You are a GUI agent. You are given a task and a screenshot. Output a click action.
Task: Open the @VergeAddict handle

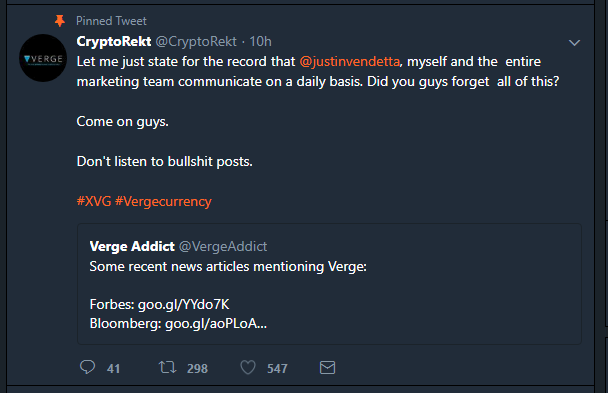[223, 246]
